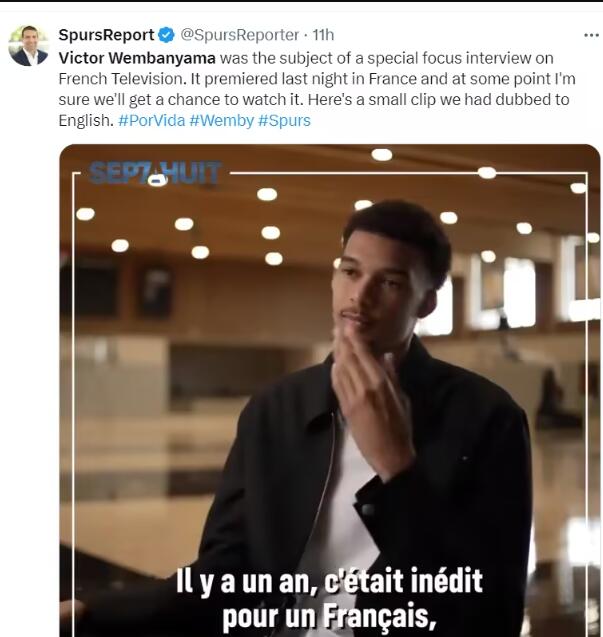The image size is (603, 637).
Task: Open the tweet via the 11h timestamp
Action: pos(323,35)
